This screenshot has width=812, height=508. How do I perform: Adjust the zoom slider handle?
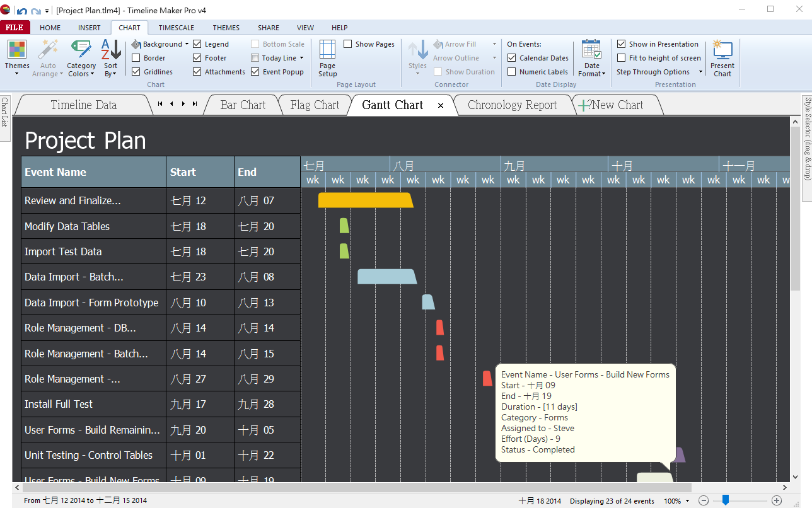(x=726, y=500)
